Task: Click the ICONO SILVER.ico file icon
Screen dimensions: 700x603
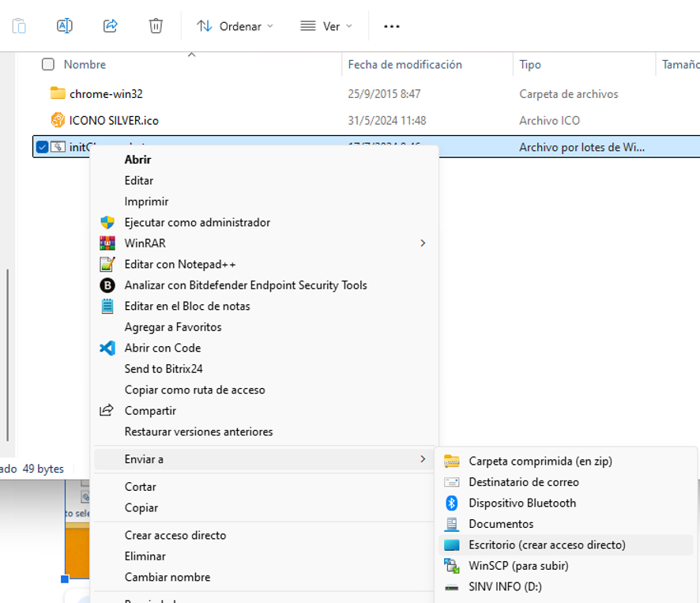Action: pyautogui.click(x=58, y=120)
